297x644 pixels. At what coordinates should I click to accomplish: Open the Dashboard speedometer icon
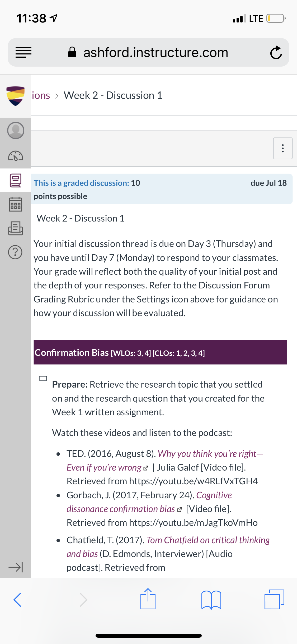point(16,156)
